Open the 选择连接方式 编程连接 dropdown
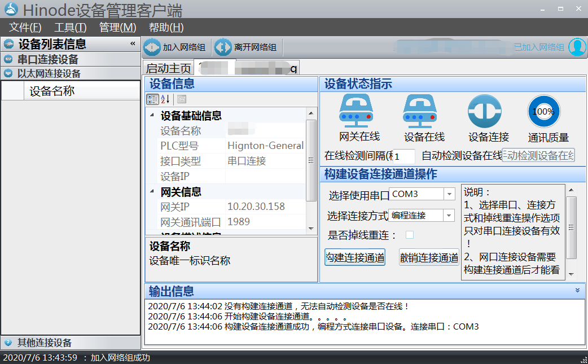588x364 pixels. click(449, 215)
